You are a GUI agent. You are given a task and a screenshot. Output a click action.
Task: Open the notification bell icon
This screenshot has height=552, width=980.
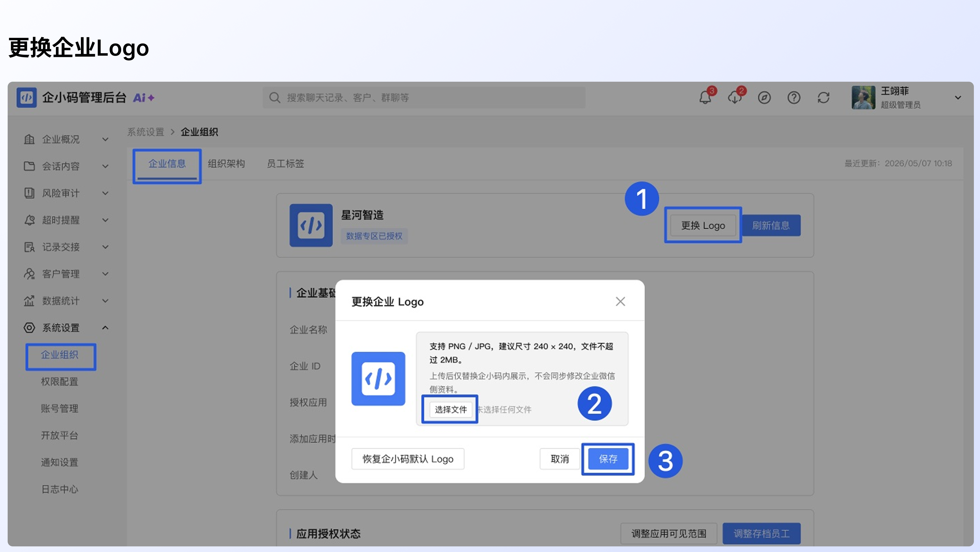coord(705,98)
